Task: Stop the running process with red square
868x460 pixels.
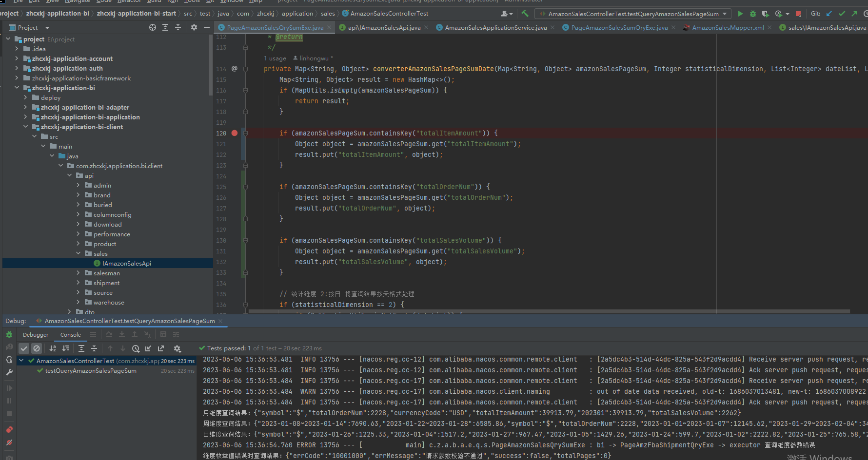Action: pyautogui.click(x=798, y=14)
